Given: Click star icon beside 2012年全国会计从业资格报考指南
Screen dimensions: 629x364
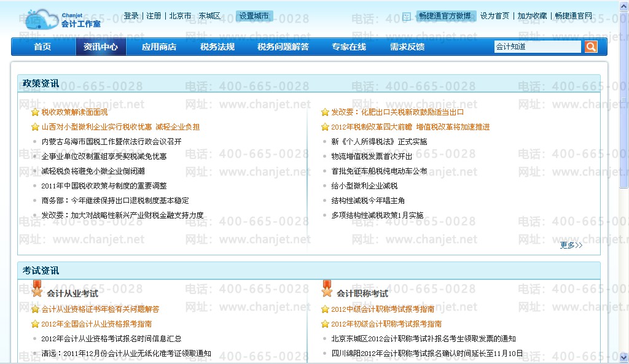Looking at the screenshot, I should [x=35, y=324].
